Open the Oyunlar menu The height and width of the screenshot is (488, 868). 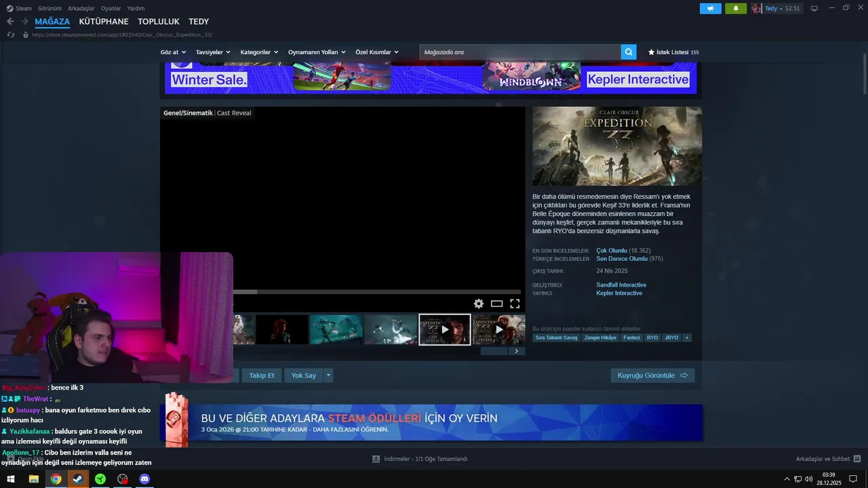(111, 8)
